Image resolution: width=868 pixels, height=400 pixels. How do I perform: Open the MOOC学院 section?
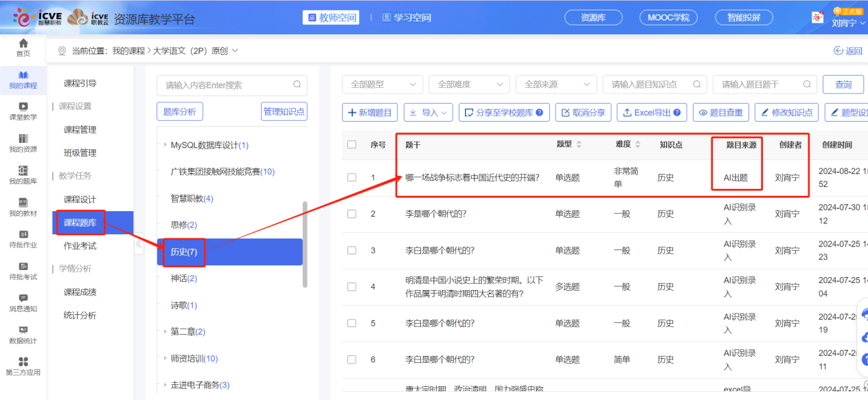667,17
